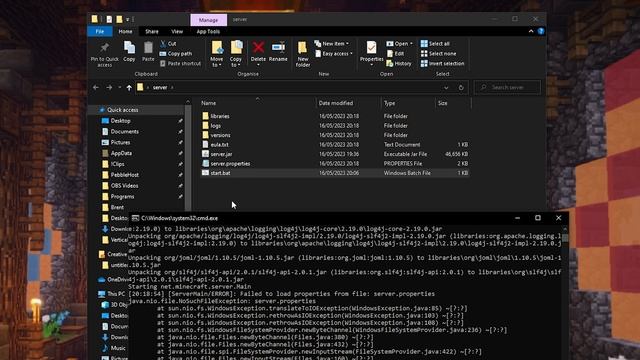Click the Cut scissors icon
This screenshot has height=360, width=640.
point(163,43)
